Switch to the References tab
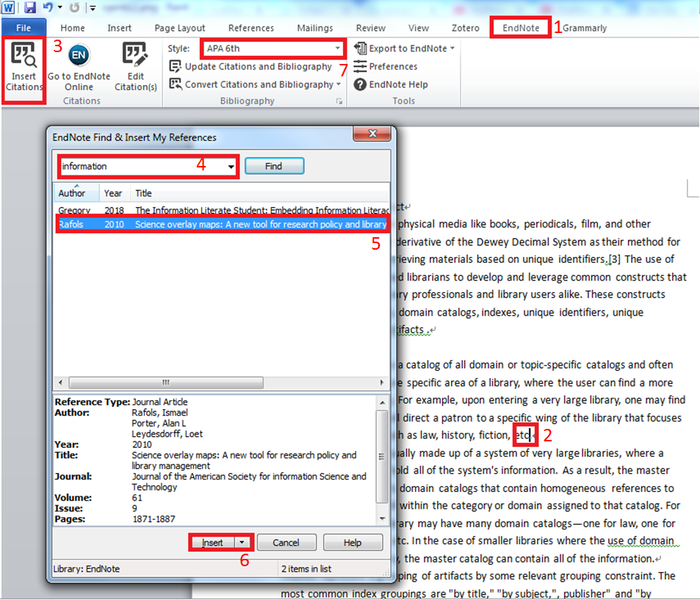The image size is (700, 600). point(251,28)
